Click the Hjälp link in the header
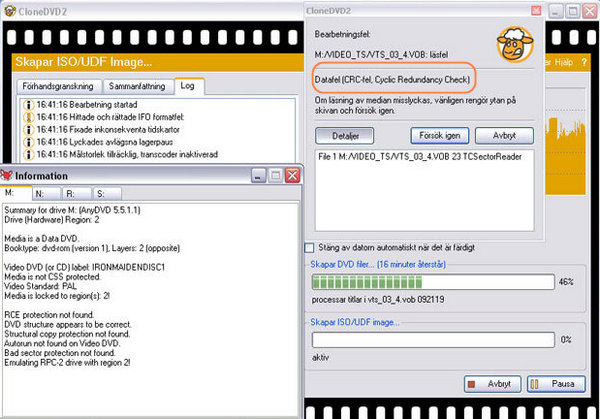 [x=563, y=62]
